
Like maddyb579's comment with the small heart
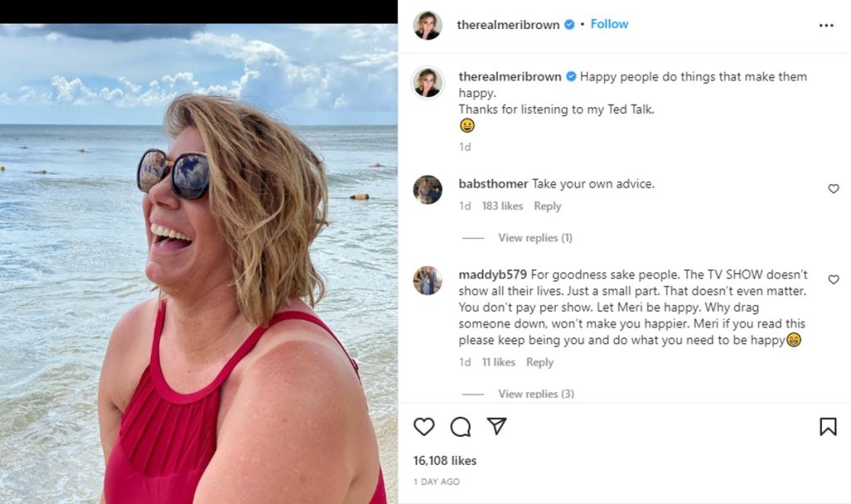834,280
